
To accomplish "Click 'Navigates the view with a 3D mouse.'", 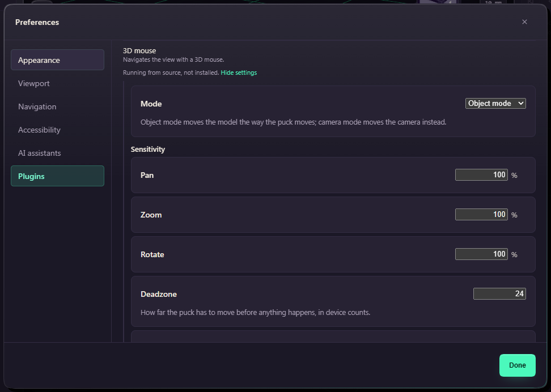I will tap(173, 59).
